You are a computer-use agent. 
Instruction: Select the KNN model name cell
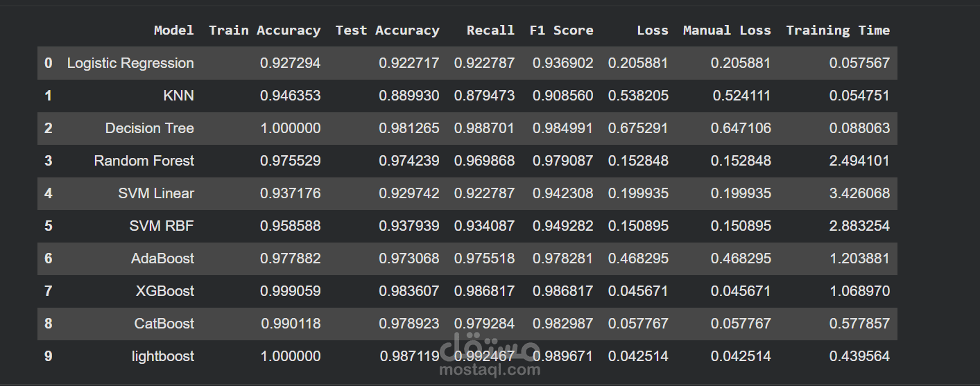click(179, 96)
